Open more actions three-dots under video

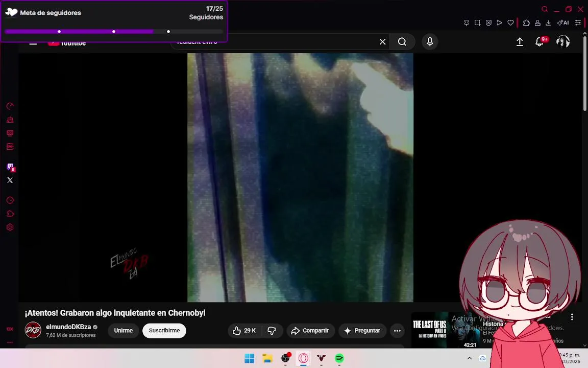(x=397, y=331)
